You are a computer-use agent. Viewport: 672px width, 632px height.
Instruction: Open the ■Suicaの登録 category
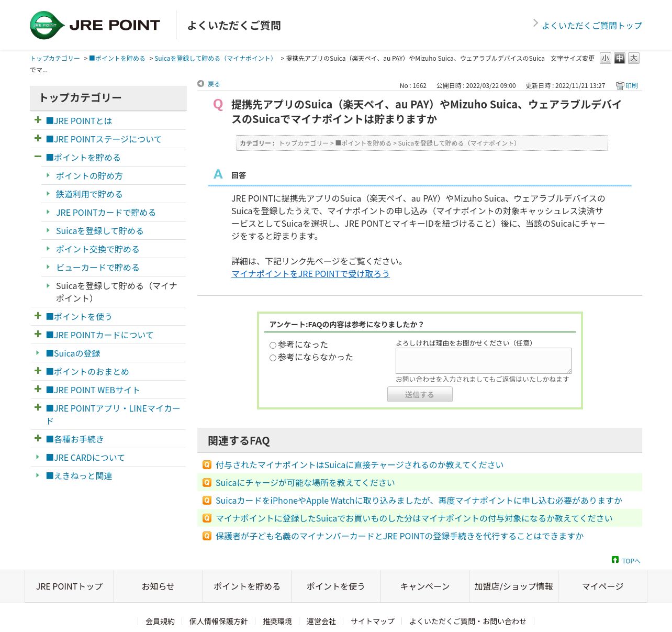73,353
